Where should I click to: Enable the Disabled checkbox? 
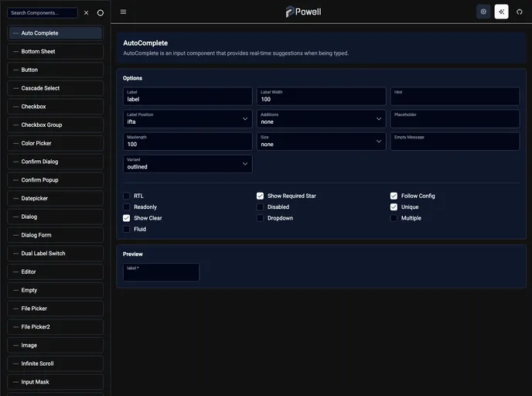(x=261, y=207)
